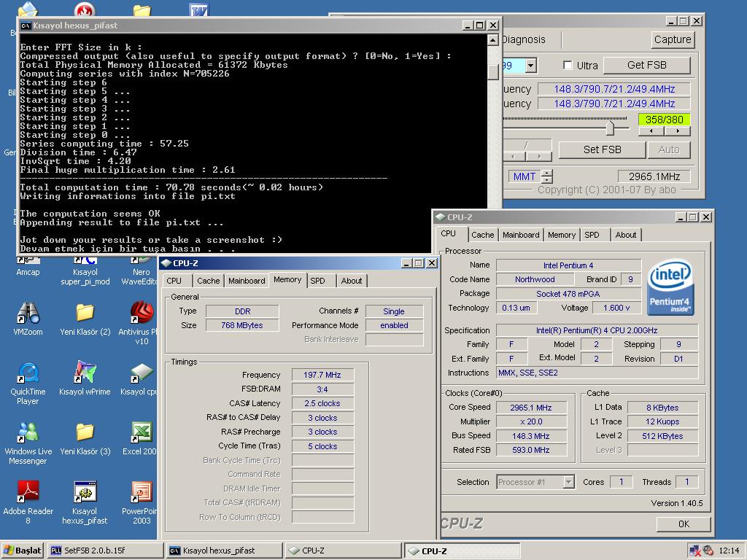Click the Auto button in SetFSB
Image resolution: width=747 pixels, height=560 pixels.
coord(669,149)
